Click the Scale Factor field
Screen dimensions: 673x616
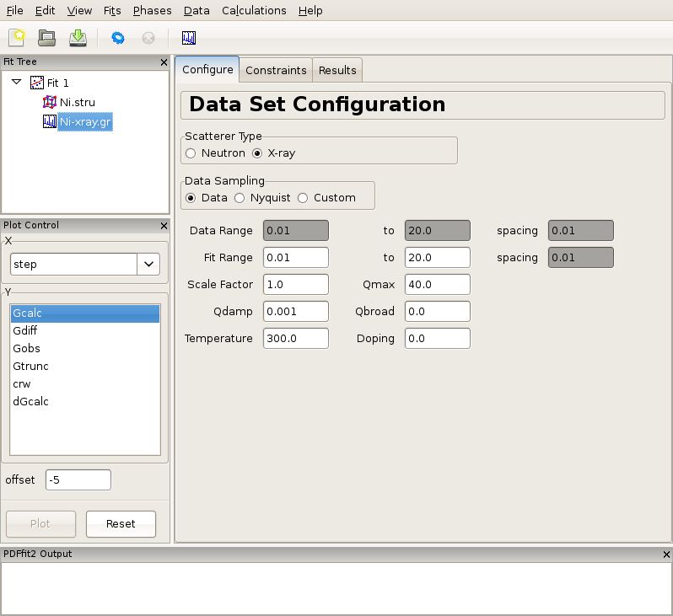pyautogui.click(x=296, y=285)
